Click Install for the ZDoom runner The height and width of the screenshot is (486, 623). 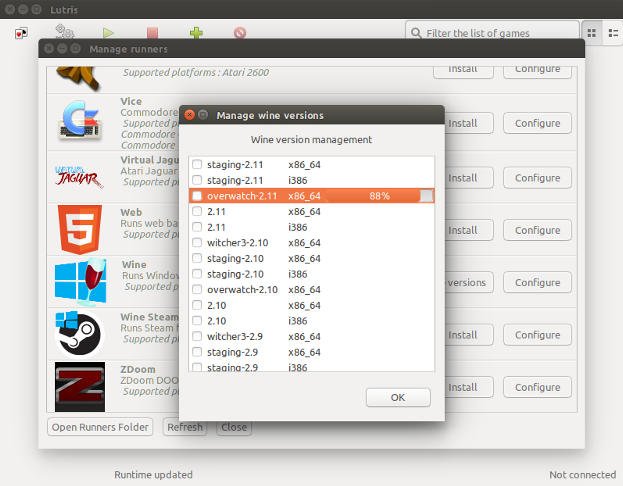click(x=469, y=387)
